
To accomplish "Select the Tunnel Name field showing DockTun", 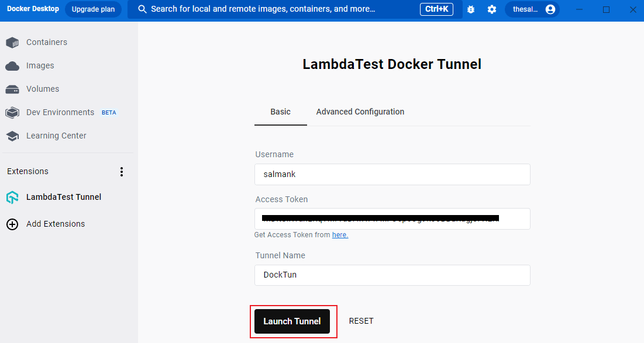I will [x=392, y=275].
